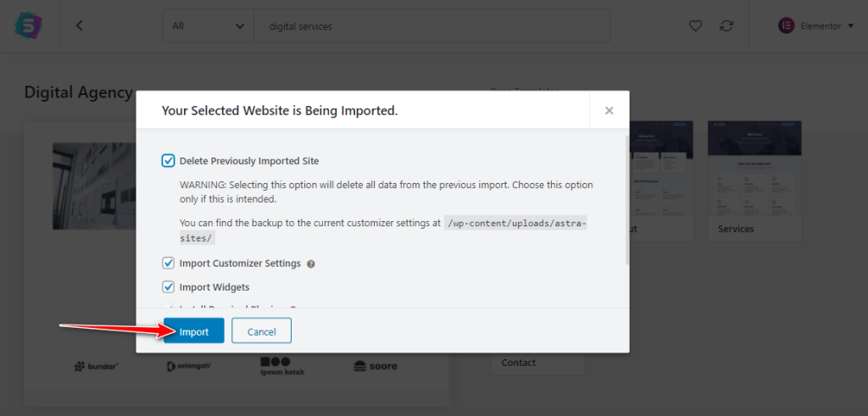This screenshot has height=416, width=868.
Task: Click the blue Import button
Action: click(x=194, y=330)
